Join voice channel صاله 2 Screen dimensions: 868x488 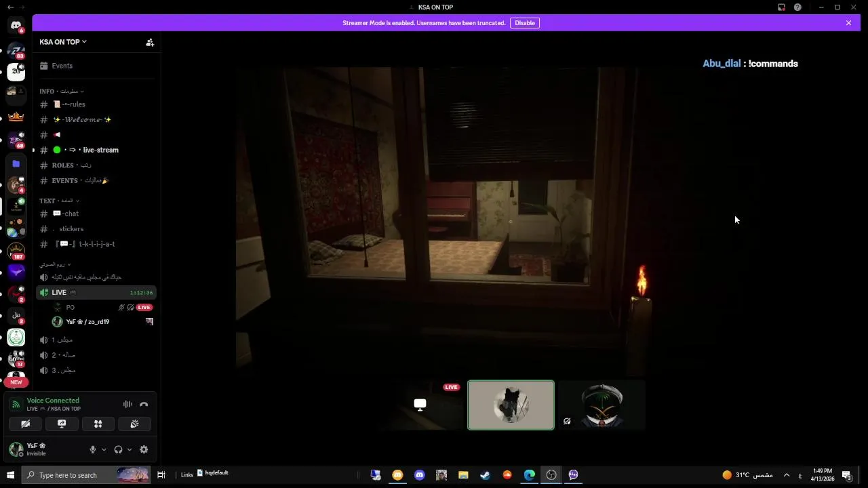[x=96, y=355]
